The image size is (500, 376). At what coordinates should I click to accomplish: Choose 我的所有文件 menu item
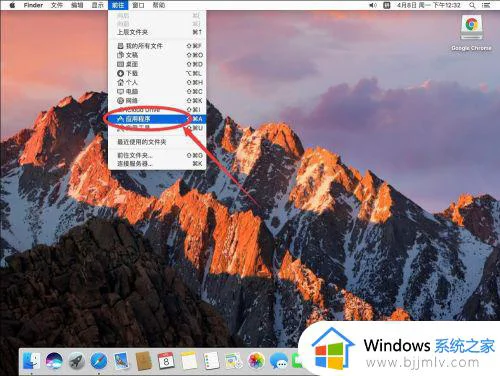coord(157,46)
